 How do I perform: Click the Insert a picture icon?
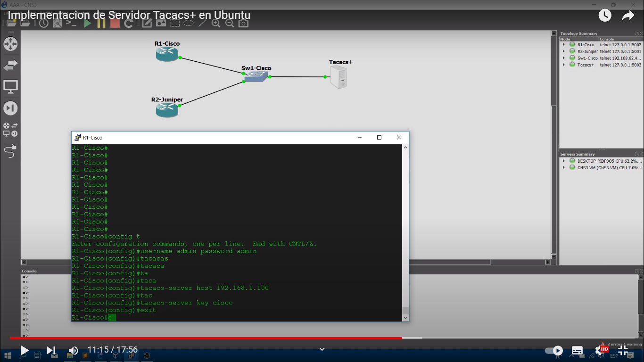click(x=161, y=23)
